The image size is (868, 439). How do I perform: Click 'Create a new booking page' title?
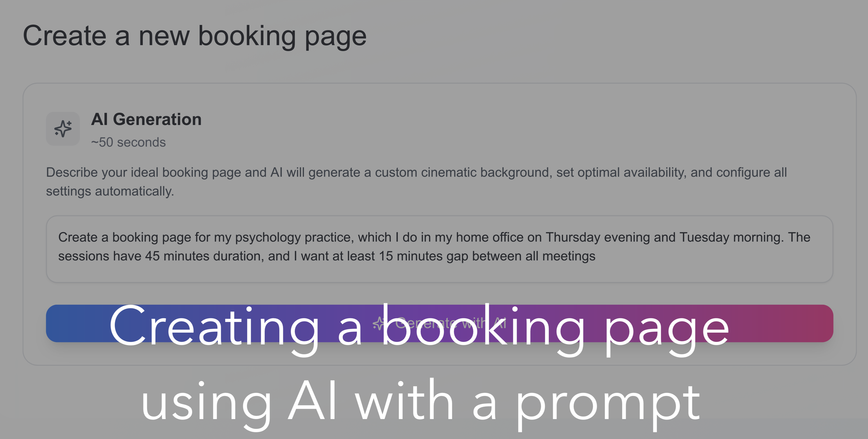click(195, 37)
